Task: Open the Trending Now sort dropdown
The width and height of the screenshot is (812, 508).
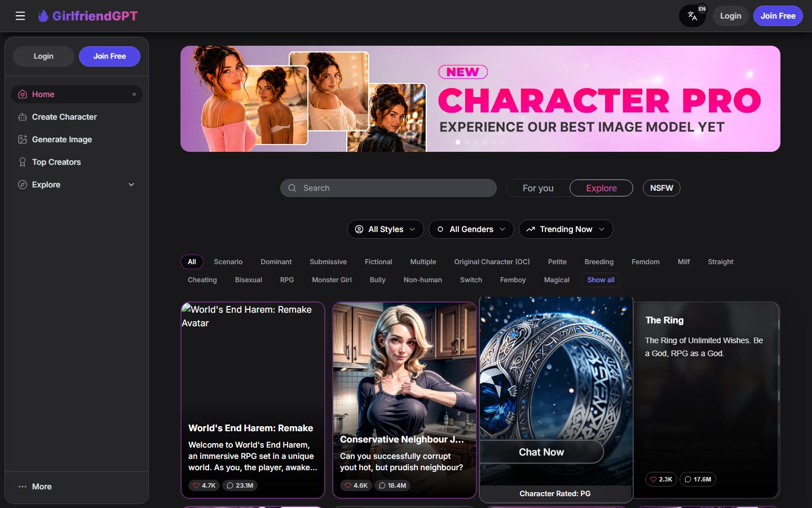Action: pos(566,229)
